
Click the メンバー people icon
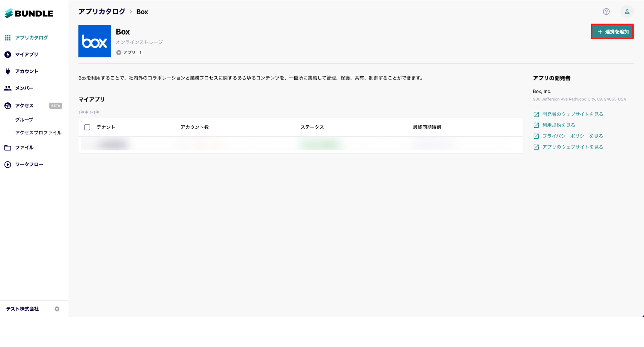(x=8, y=88)
